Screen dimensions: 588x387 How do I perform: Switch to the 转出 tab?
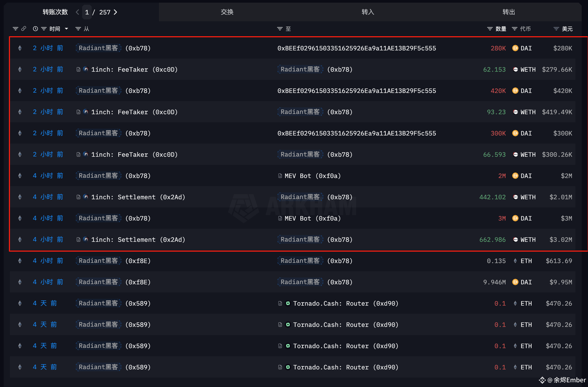point(509,12)
